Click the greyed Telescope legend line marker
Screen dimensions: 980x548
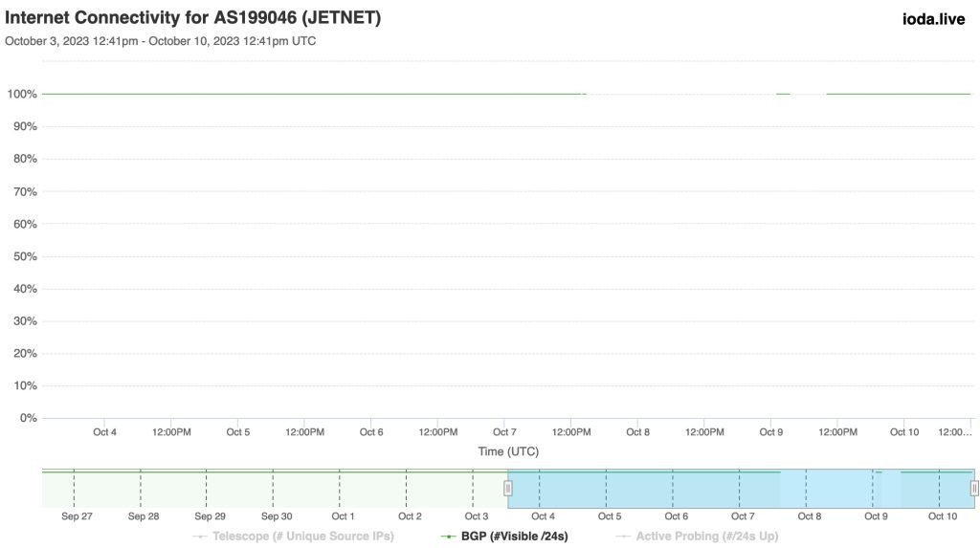pos(200,537)
